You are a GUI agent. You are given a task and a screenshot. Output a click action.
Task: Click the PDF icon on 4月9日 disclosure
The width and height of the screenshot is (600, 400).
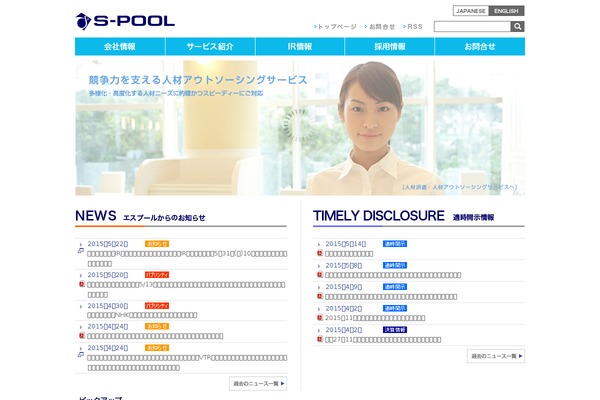(x=320, y=296)
